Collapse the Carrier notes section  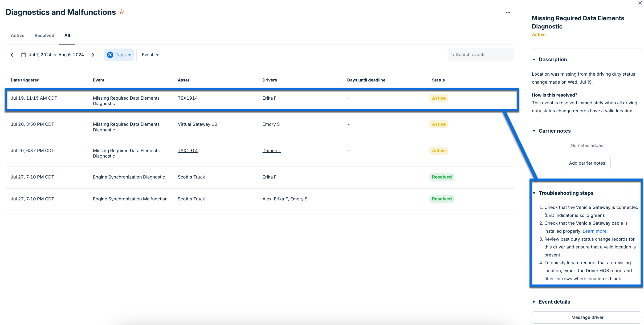coord(534,131)
